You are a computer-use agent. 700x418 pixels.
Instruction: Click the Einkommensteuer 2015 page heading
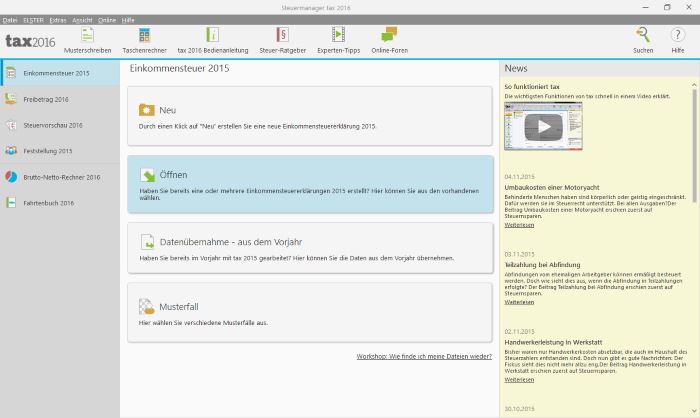(179, 68)
